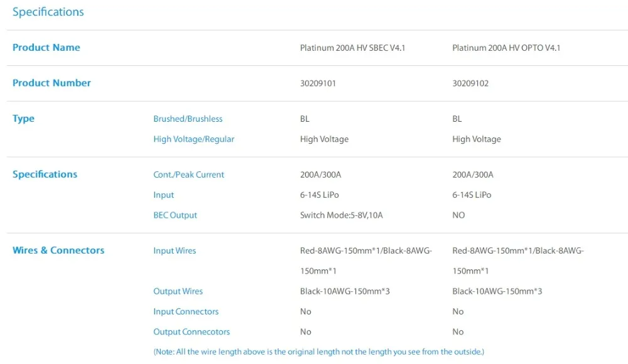Image resolution: width=628 pixels, height=364 pixels.
Task: Click "Black-10AWG-150mm*3" value for SBEC model
Action: pos(345,291)
